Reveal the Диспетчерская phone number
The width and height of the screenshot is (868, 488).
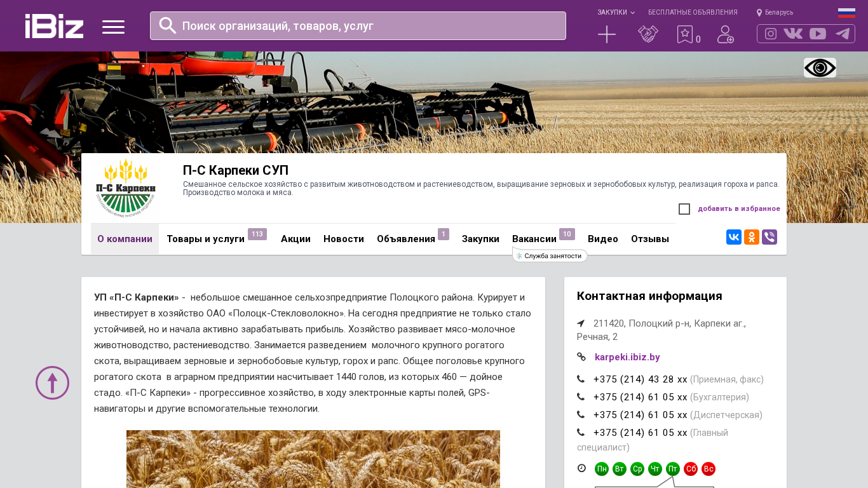point(640,415)
